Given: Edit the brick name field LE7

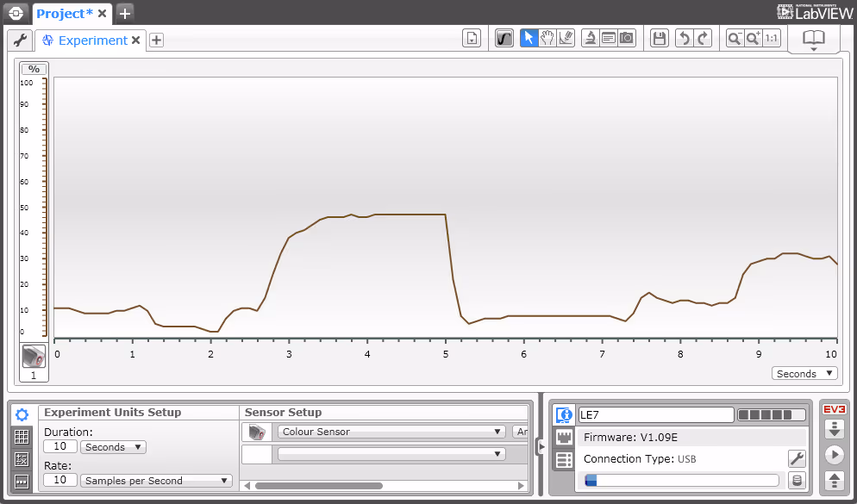Looking at the screenshot, I should (x=656, y=415).
